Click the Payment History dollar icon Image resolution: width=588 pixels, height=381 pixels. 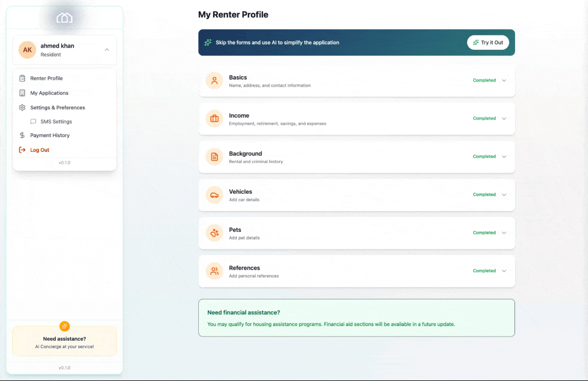[22, 135]
